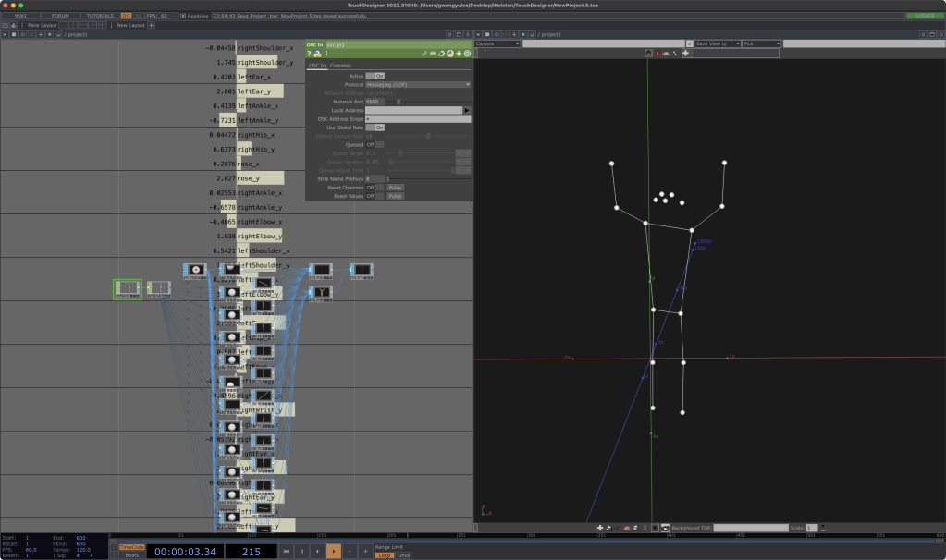Click the Reset Channels Pulse button

(395, 188)
